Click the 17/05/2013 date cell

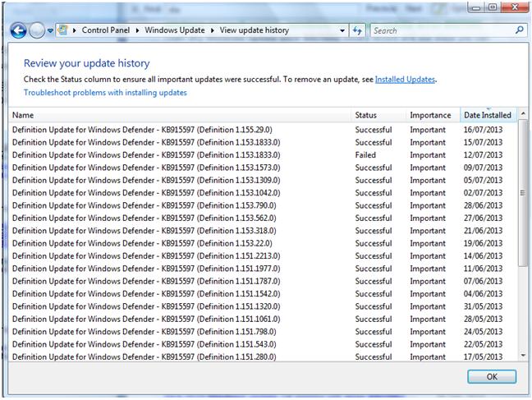tap(483, 356)
